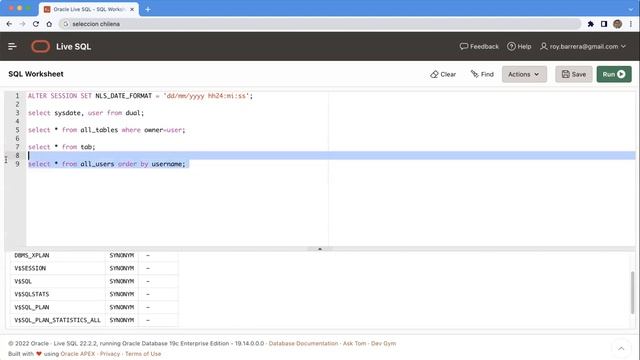Viewport: 640px width, 360px height.
Task: Open the Chrome profile avatar
Action: click(x=618, y=24)
